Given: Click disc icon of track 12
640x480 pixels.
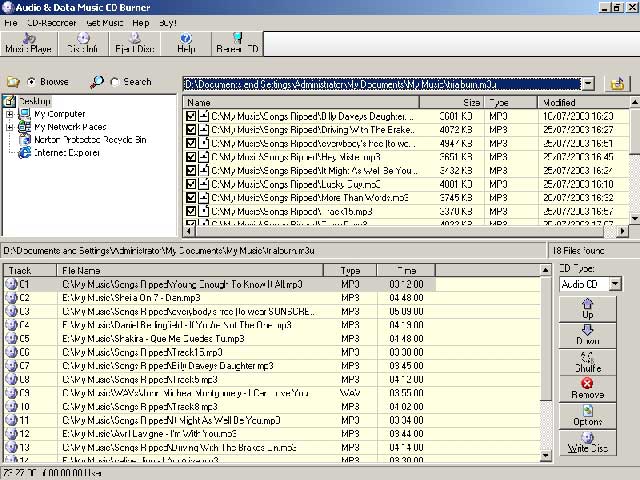Looking at the screenshot, I should 12,433.
